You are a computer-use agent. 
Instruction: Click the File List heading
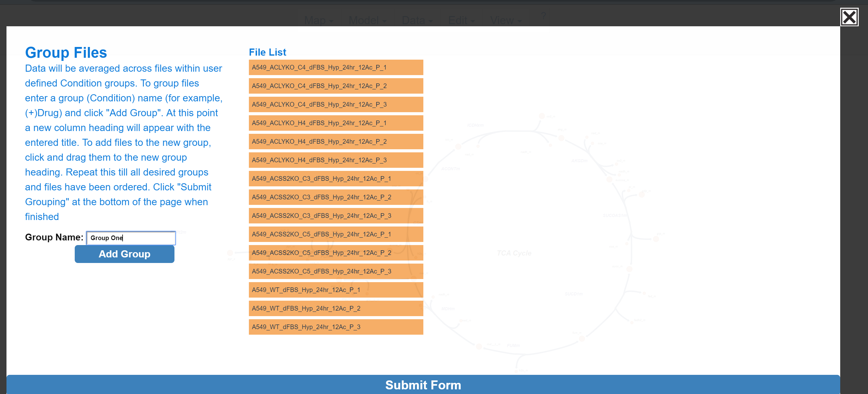pyautogui.click(x=267, y=52)
